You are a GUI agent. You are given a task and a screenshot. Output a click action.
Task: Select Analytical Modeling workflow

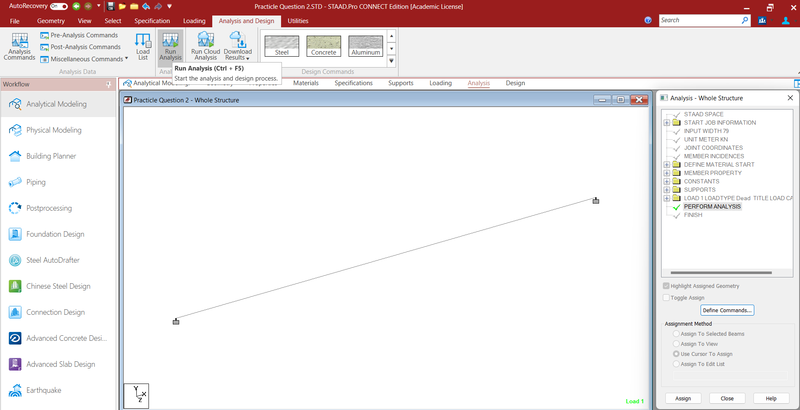(58, 104)
